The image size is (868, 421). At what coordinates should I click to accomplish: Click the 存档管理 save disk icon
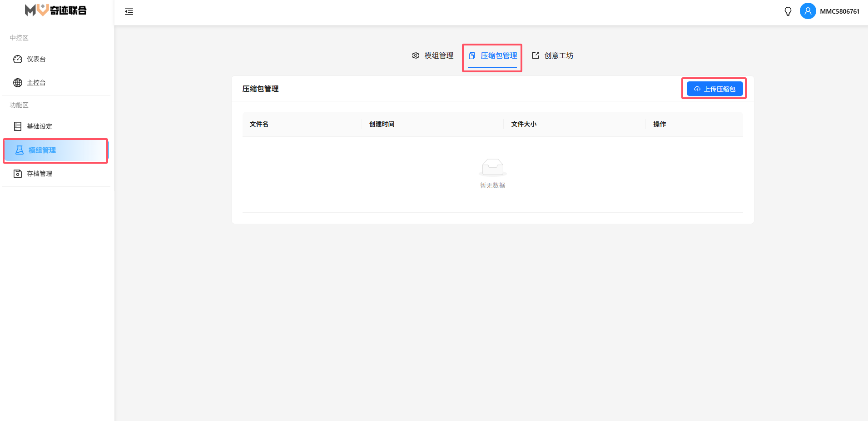(x=18, y=174)
